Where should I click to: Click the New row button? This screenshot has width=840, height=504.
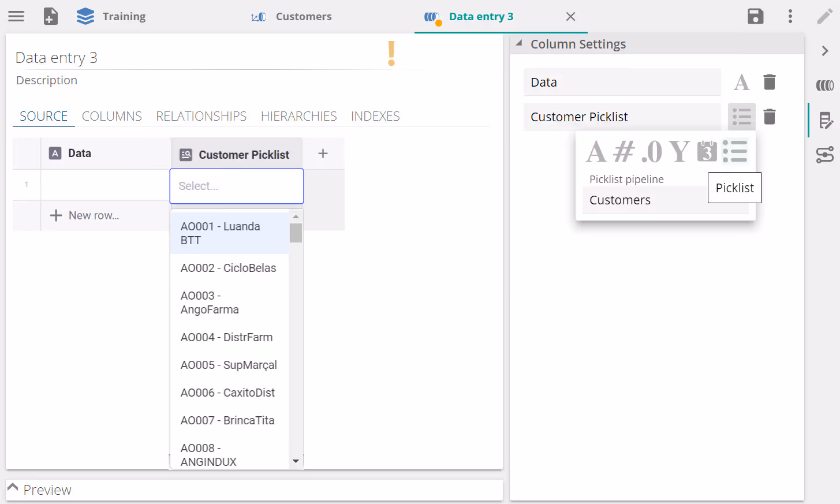pos(85,215)
